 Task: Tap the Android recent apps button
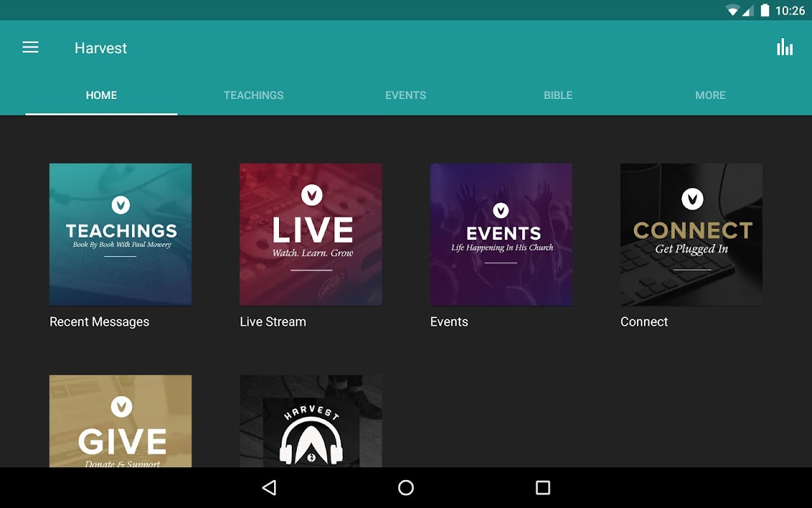[x=543, y=488]
